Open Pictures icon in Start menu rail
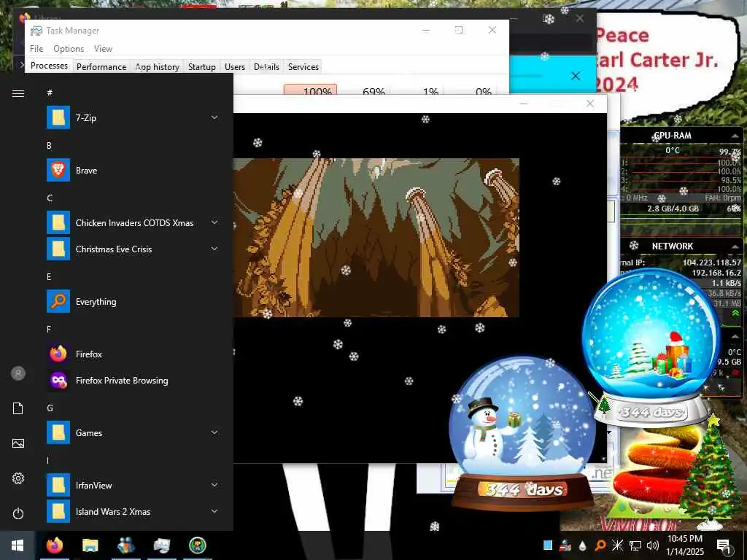 point(18,443)
